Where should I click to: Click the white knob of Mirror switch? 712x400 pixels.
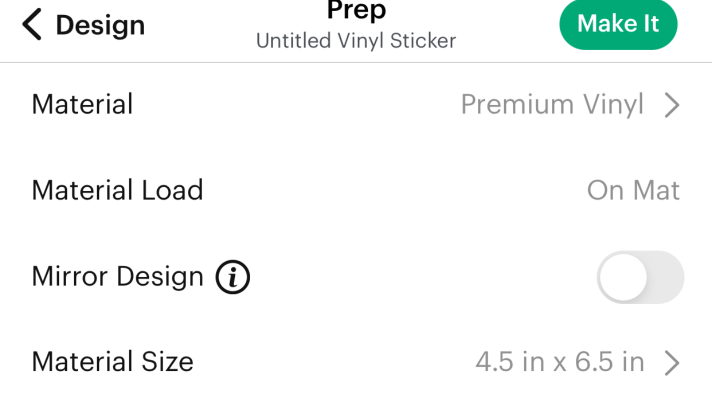623,277
